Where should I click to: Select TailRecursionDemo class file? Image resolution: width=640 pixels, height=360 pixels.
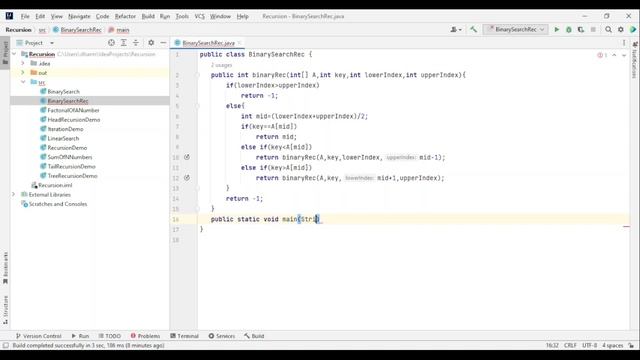(x=71, y=167)
